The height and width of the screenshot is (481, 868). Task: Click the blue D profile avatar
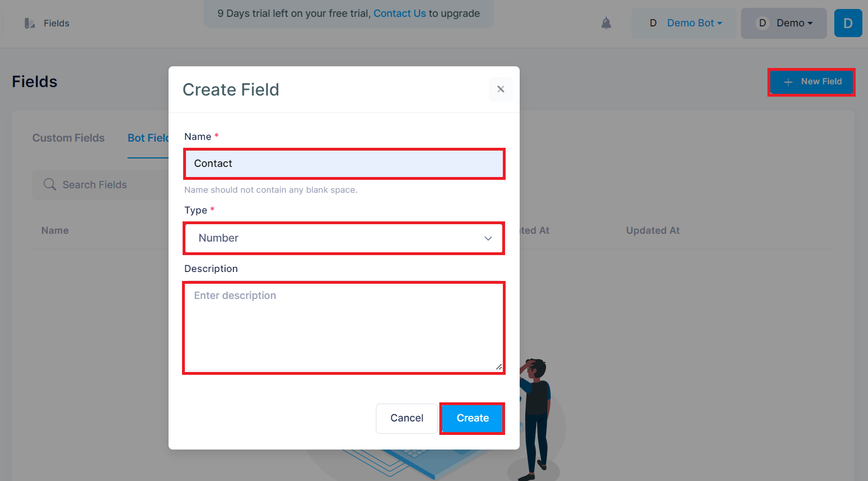[x=848, y=23]
